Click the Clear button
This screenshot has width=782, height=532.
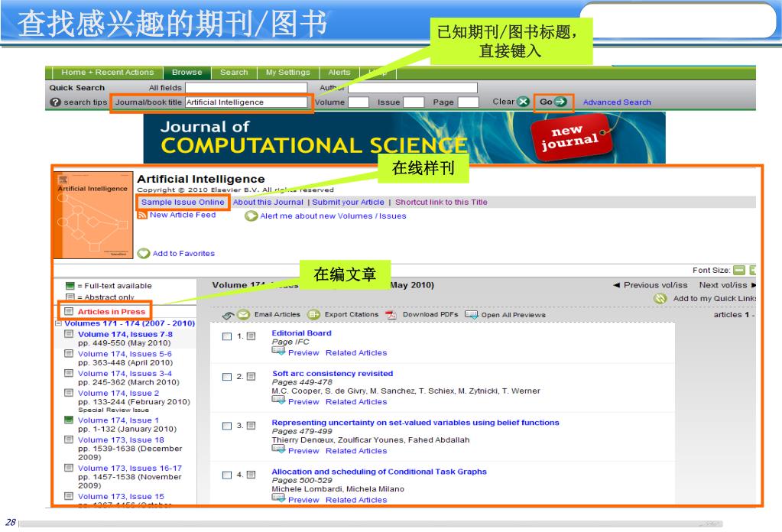(x=511, y=102)
